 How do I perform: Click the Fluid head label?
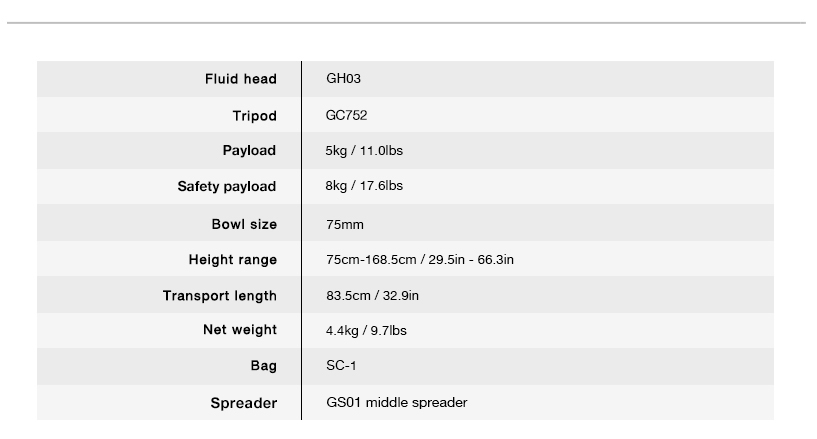(241, 79)
